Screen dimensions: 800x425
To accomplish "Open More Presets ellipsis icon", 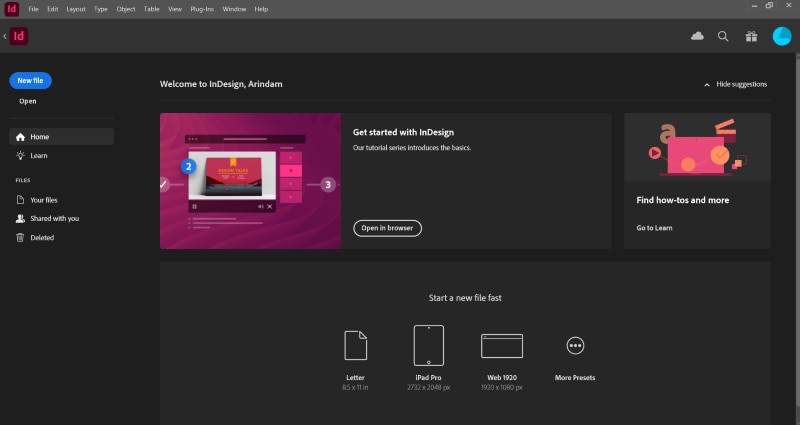I will tap(575, 345).
